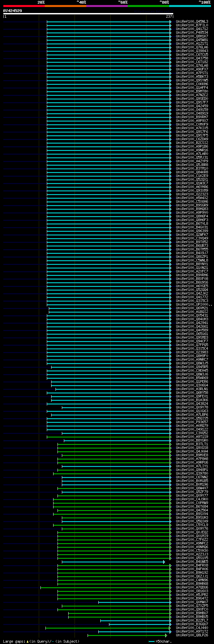Image resolution: width=214 pixels, height=644 pixels.
Task: Select hit label UniRef100_O23983
Action: (x=192, y=352)
